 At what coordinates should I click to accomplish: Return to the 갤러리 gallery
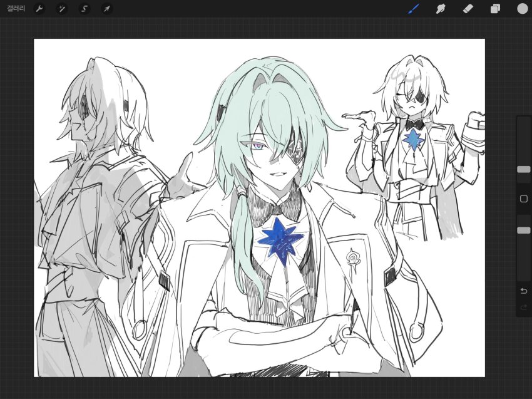tap(15, 9)
